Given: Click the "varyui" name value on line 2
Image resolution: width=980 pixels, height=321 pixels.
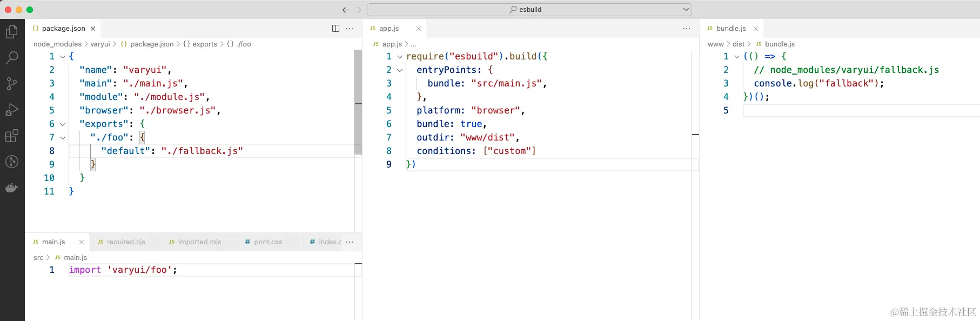Looking at the screenshot, I should tap(145, 70).
